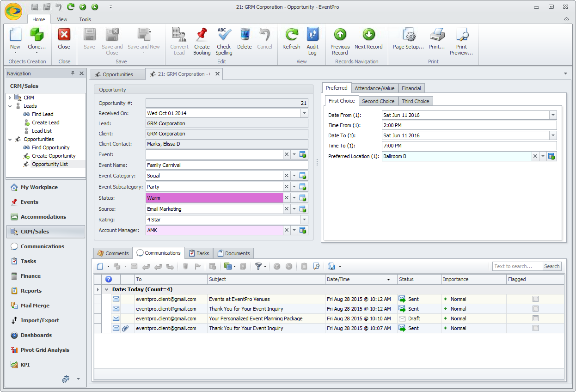Clear the Preferred Location value with its X

coord(535,156)
